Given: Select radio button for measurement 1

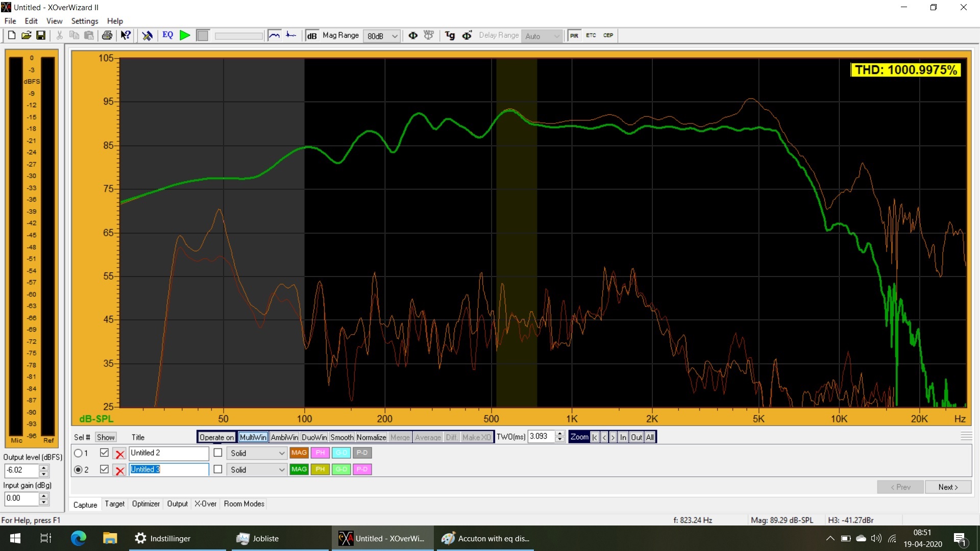Looking at the screenshot, I should pos(78,453).
